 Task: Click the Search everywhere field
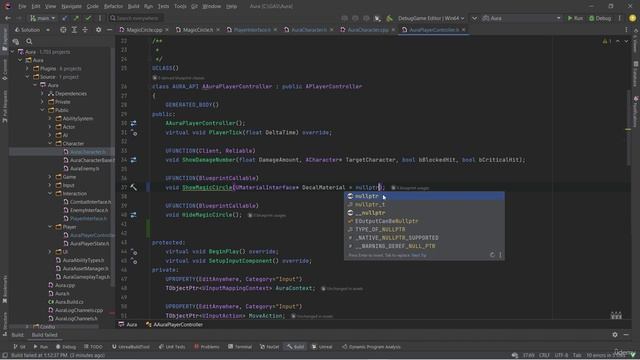(x=136, y=18)
